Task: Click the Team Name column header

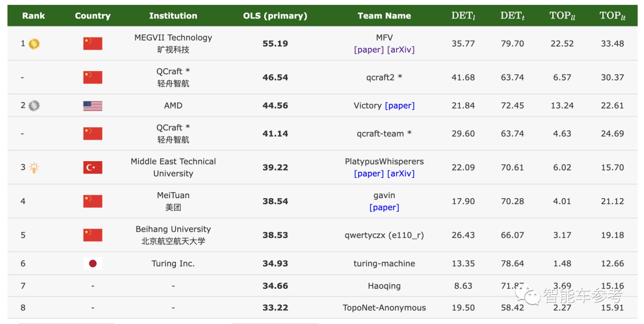Action: pyautogui.click(x=385, y=16)
